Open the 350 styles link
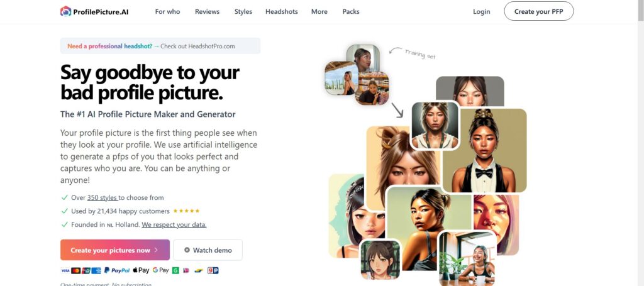The image size is (644, 286). [103, 197]
